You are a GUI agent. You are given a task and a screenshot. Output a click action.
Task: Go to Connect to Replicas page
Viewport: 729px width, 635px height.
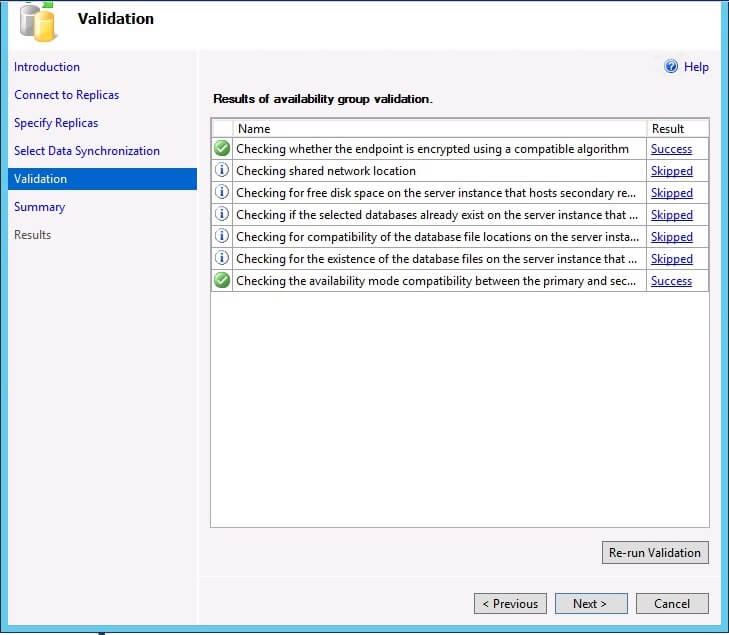(x=66, y=95)
